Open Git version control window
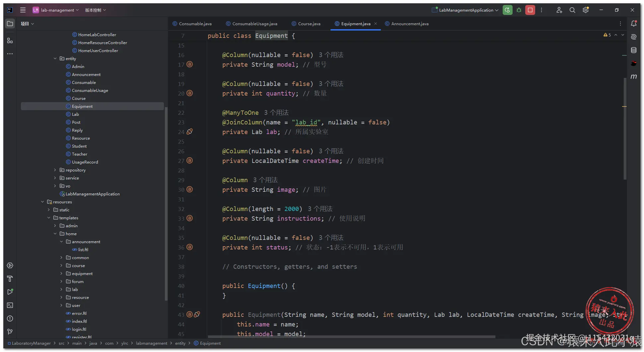This screenshot has width=644, height=352. (10, 332)
